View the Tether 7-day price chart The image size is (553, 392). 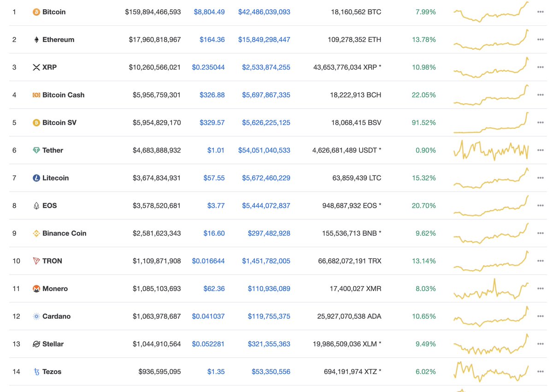(x=491, y=150)
